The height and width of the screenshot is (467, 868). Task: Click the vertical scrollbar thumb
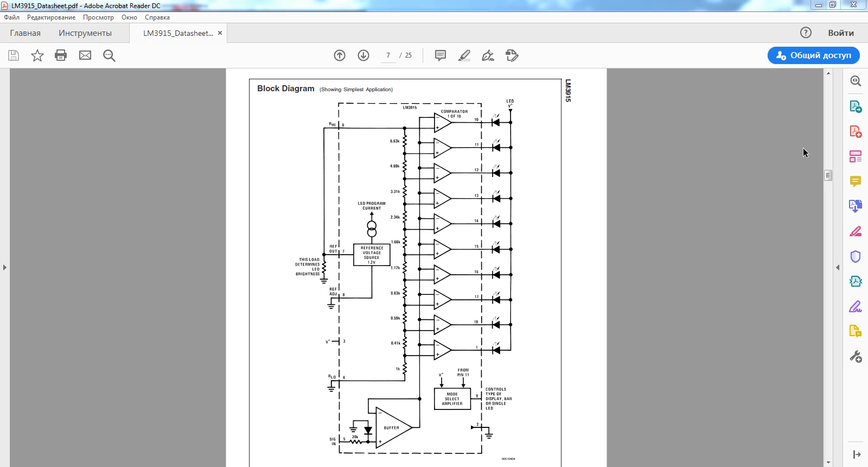[828, 175]
